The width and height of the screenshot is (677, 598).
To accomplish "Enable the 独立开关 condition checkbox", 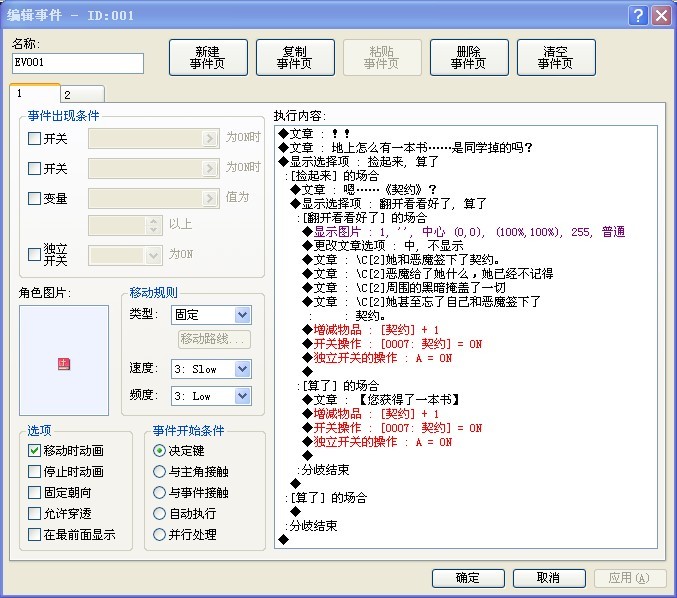I will [x=34, y=254].
